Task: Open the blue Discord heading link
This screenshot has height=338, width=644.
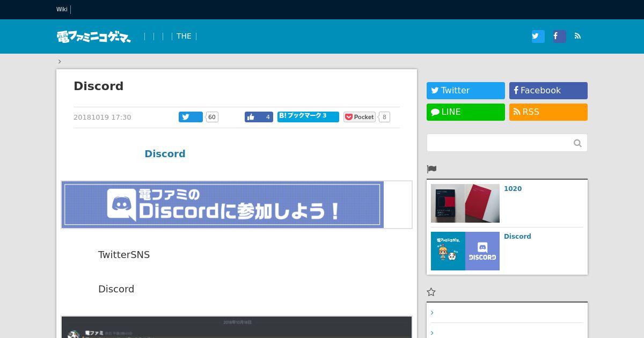Action: (165, 153)
